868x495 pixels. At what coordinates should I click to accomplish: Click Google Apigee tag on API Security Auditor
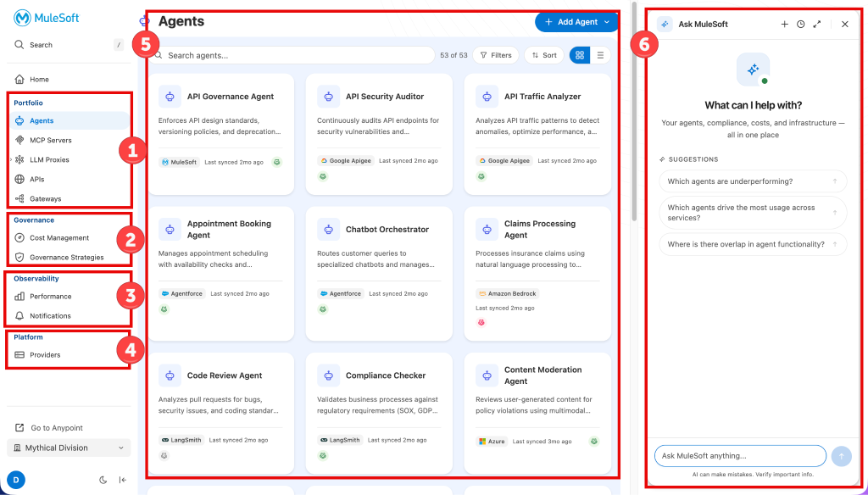346,160
